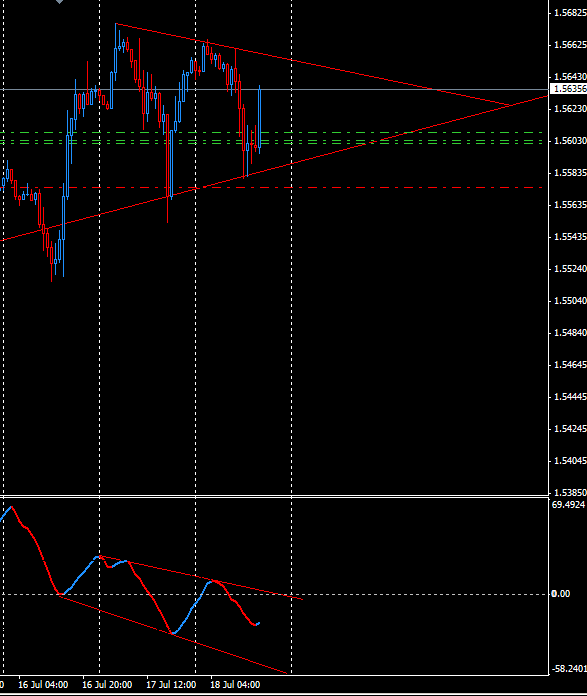The image size is (587, 696).
Task: Click price scale value 1.54645
Action: coord(570,365)
